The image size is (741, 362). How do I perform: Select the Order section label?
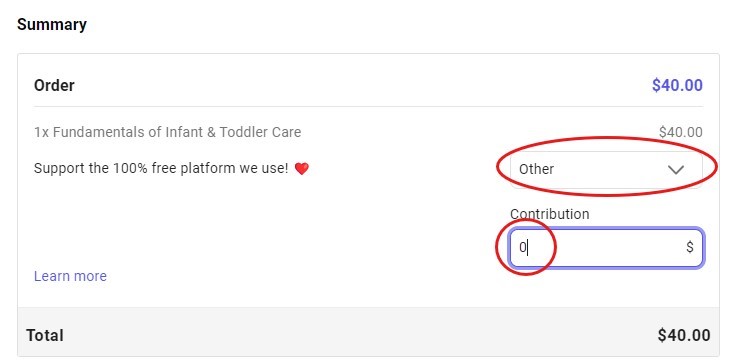click(54, 86)
